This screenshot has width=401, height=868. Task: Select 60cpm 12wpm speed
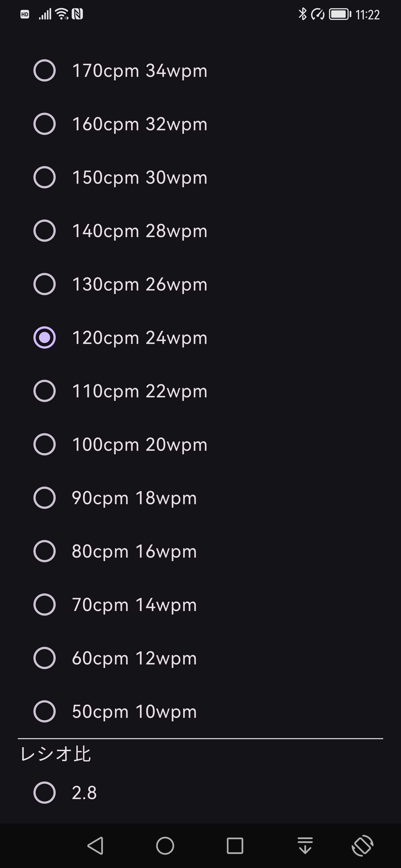pyautogui.click(x=45, y=658)
